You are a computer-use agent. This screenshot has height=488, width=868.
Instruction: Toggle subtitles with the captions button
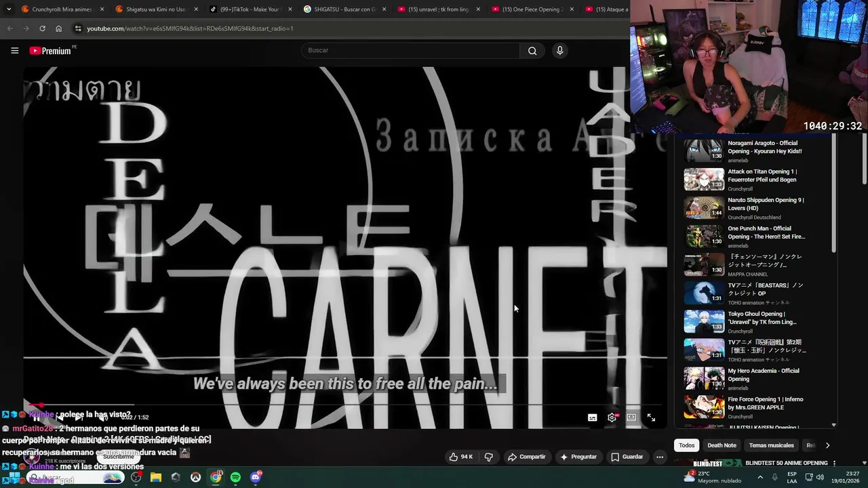point(592,418)
